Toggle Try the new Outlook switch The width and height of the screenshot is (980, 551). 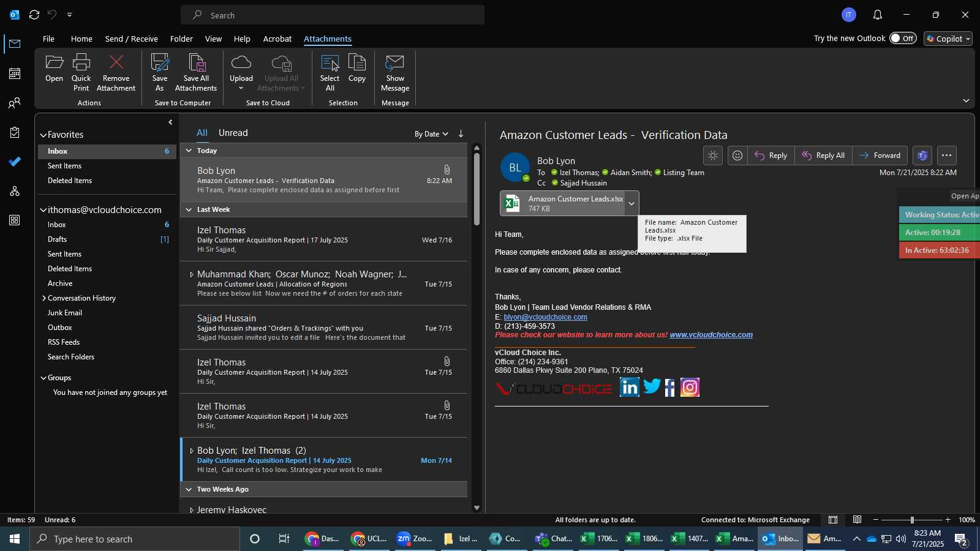click(903, 39)
